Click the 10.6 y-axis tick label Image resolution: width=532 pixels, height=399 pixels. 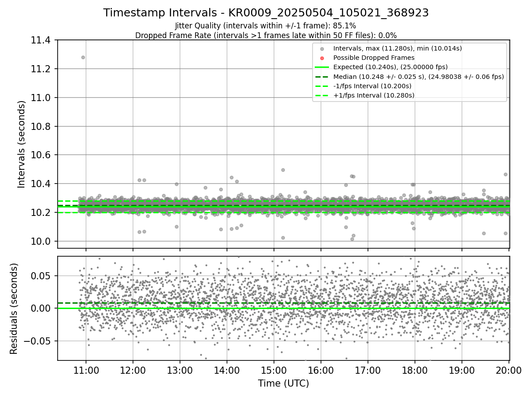(42, 155)
